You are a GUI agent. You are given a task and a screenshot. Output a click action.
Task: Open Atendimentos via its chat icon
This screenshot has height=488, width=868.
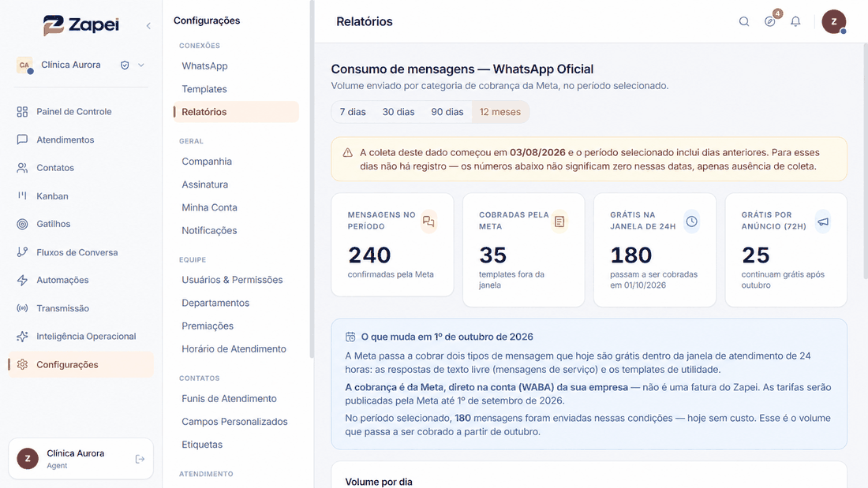22,140
